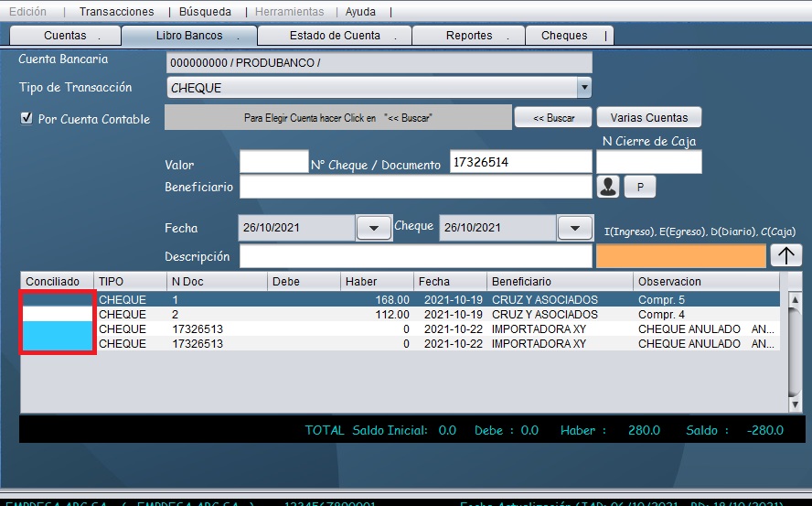This screenshot has height=506, width=812.
Task: Open the Tipo de Transacción dropdown
Action: 583,88
